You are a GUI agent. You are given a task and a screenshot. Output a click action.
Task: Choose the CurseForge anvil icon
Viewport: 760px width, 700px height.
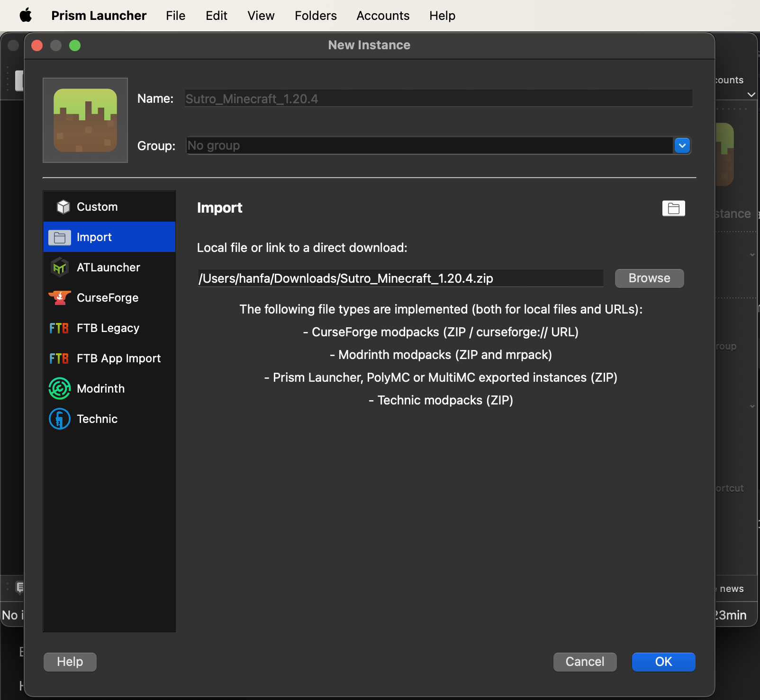[60, 298]
